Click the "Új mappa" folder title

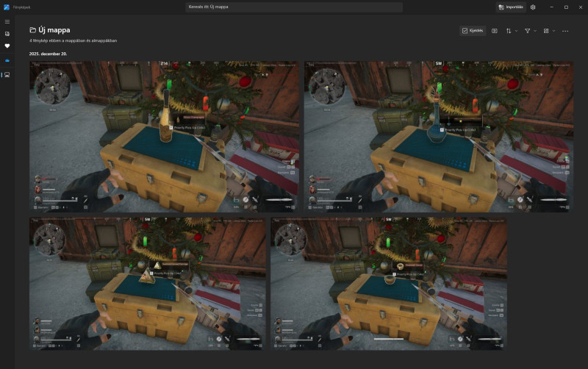[x=54, y=30]
